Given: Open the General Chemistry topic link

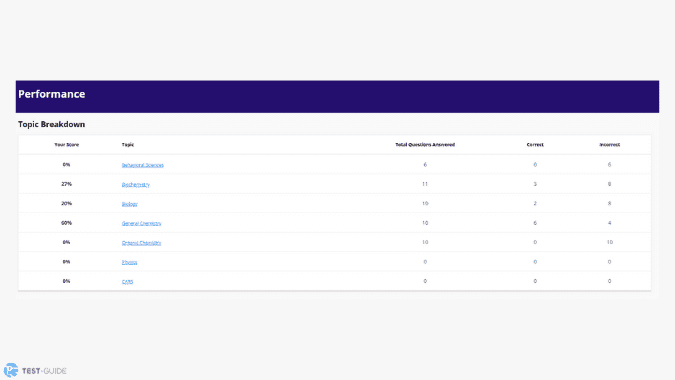Looking at the screenshot, I should 141,223.
